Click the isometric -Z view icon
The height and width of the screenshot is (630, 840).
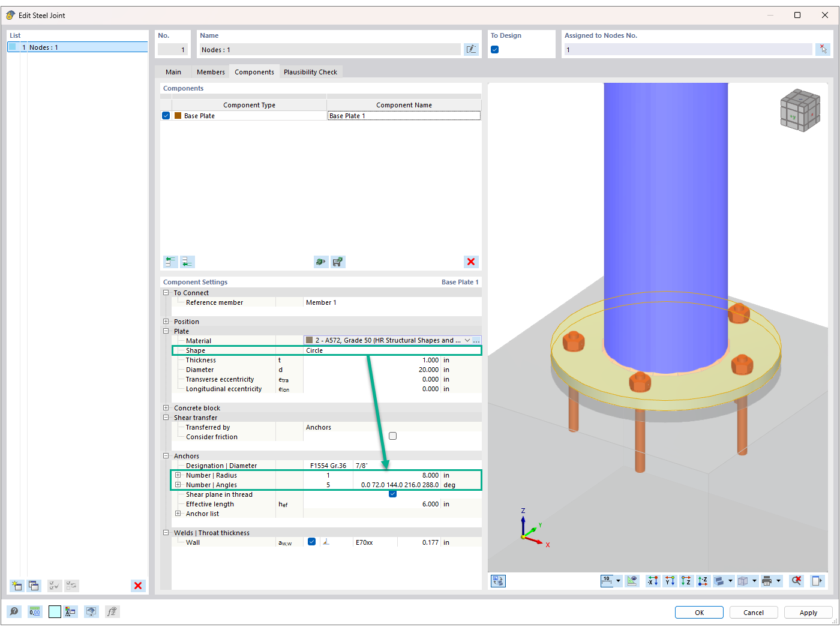click(x=703, y=581)
